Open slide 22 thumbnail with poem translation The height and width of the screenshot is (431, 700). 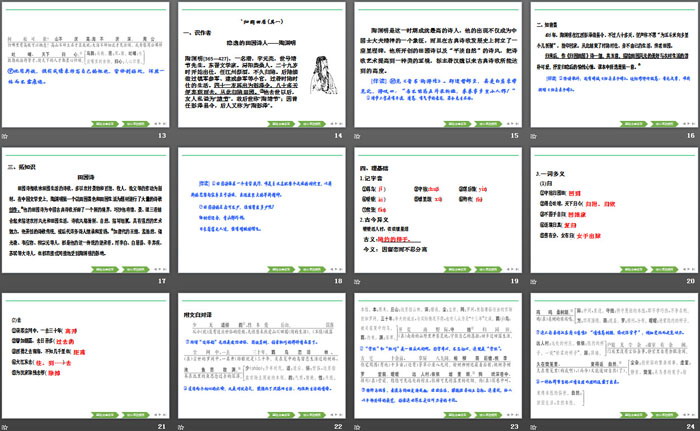[262, 351]
